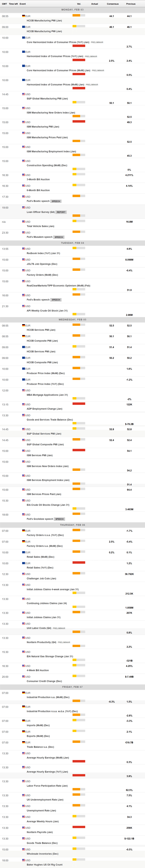Click the SPEECH tag next to Fed's Goolsbee speech
The height and width of the screenshot is (868, 145).
point(59,519)
